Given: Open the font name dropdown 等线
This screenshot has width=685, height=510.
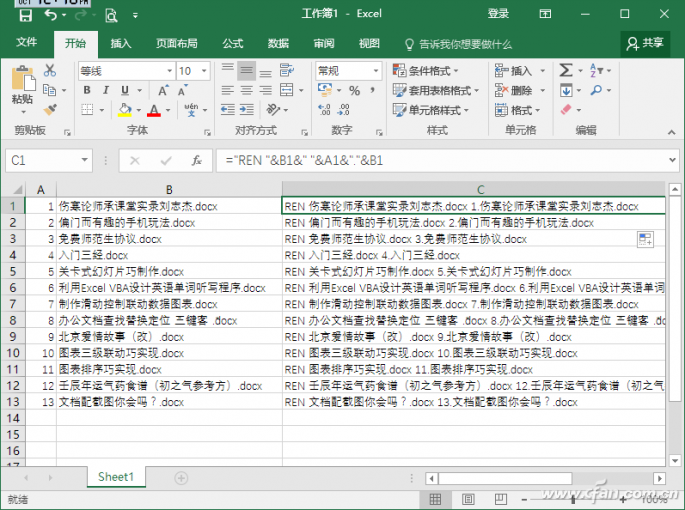Looking at the screenshot, I should point(170,71).
